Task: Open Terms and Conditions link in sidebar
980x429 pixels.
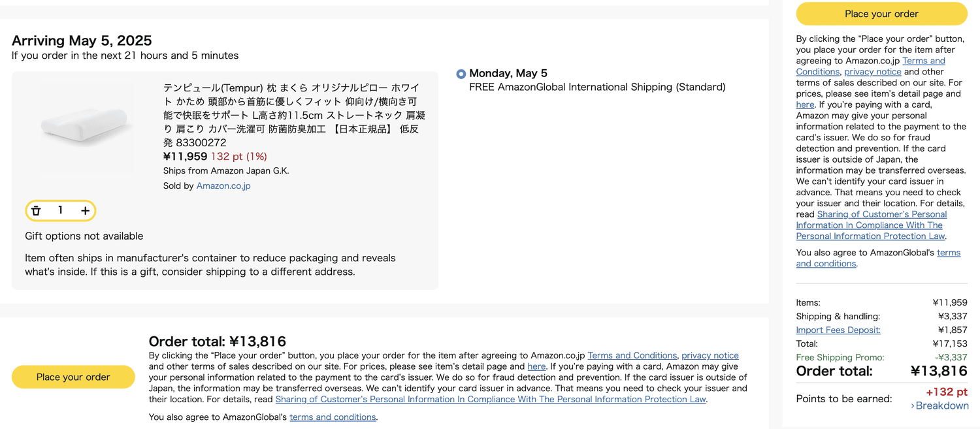Action: click(870, 66)
